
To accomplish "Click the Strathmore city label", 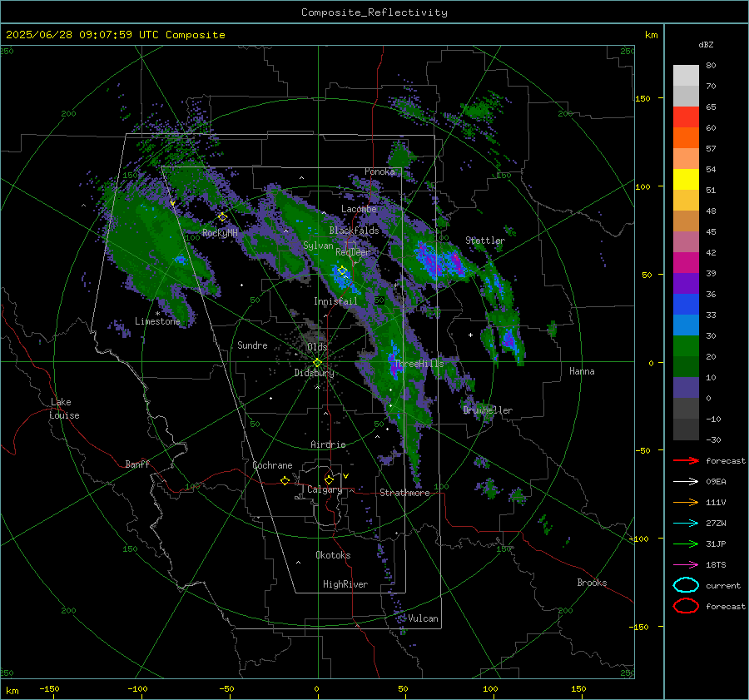I will pos(404,493).
